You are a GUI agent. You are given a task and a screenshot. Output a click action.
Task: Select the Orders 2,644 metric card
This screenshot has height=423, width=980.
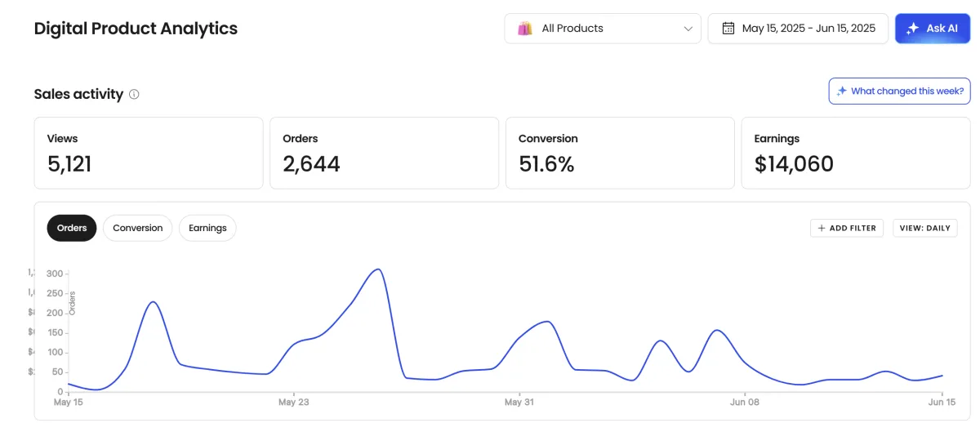(x=384, y=153)
